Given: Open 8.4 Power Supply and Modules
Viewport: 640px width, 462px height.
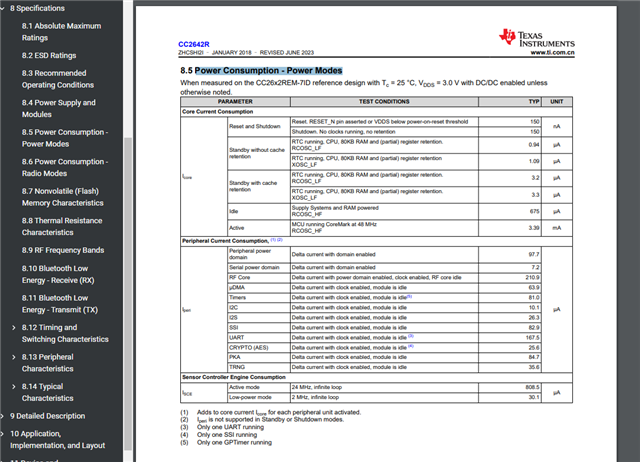Looking at the screenshot, I should tap(59, 109).
